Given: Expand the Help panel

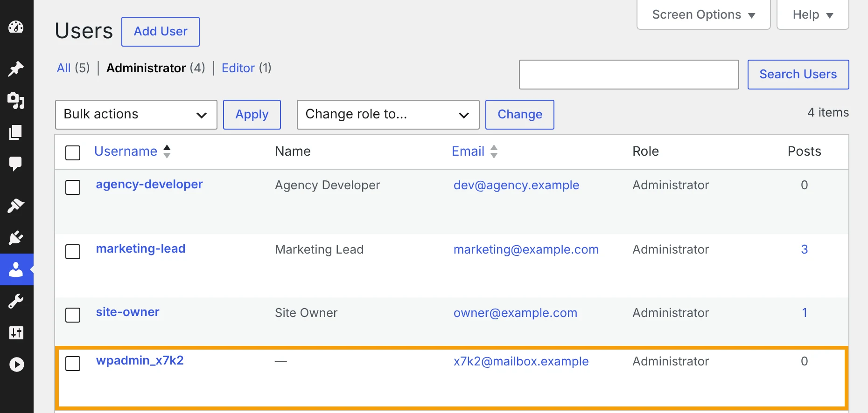Looking at the screenshot, I should tap(813, 14).
